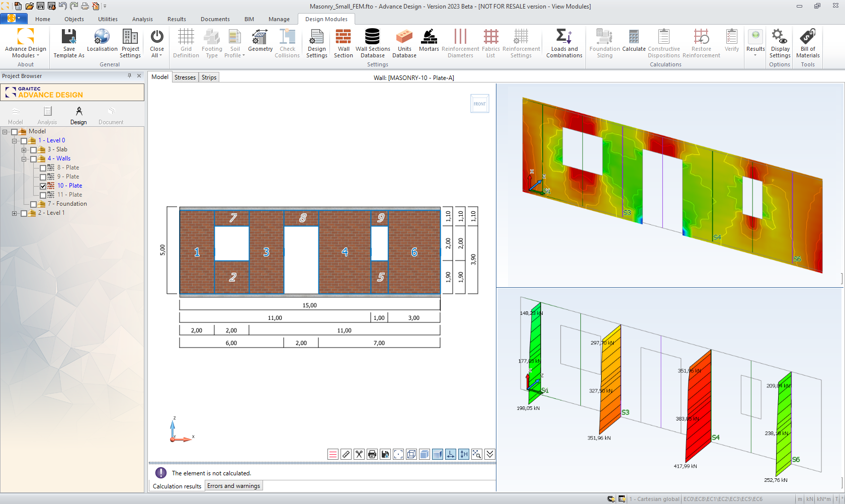Toggle the vertical dimension H button
Viewport: 845px width, 504px height.
464,454
